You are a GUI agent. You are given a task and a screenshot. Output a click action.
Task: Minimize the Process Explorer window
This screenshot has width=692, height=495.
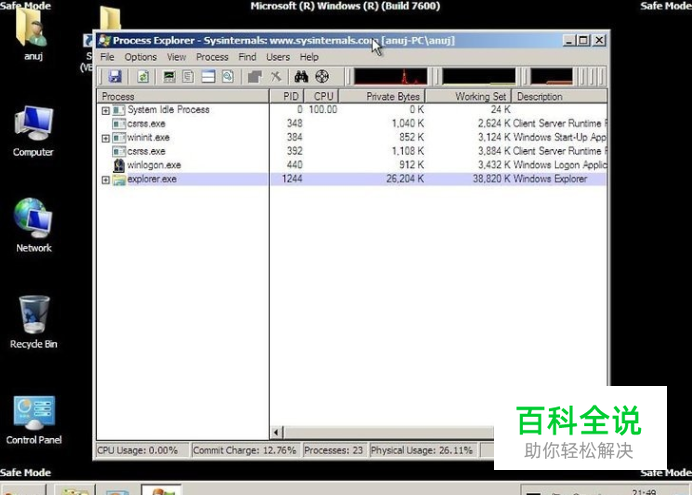(569, 41)
